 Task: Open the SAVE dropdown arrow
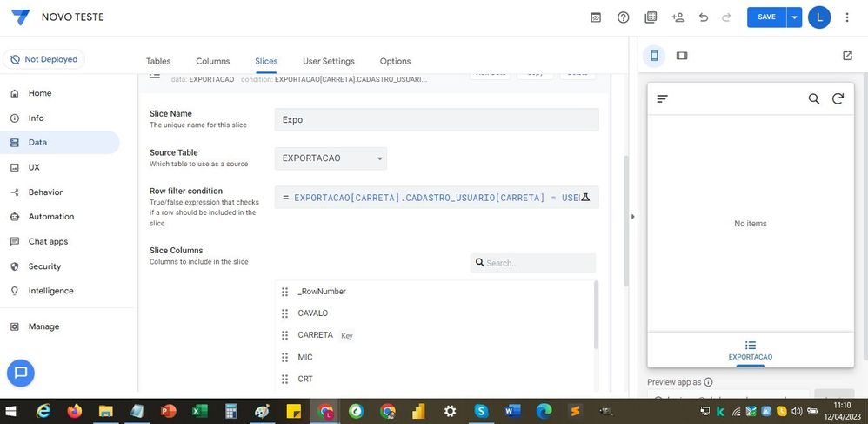pos(794,17)
